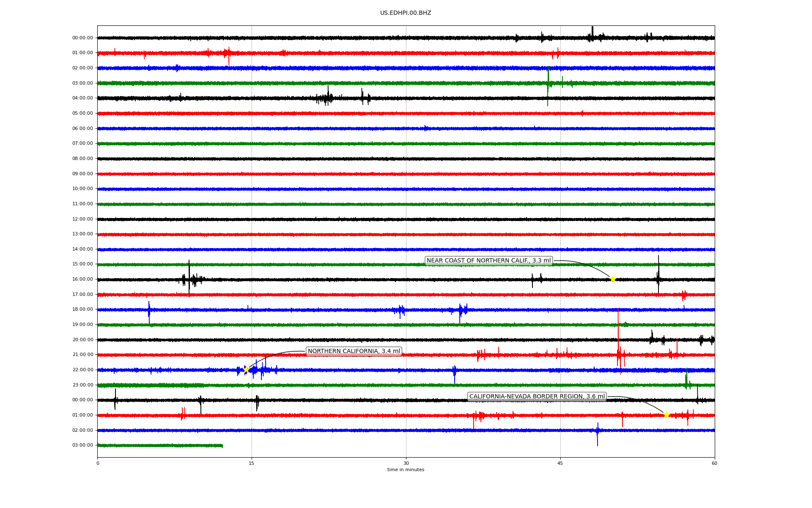
Task: Click the 15:00:00 time label
Action: (82, 264)
